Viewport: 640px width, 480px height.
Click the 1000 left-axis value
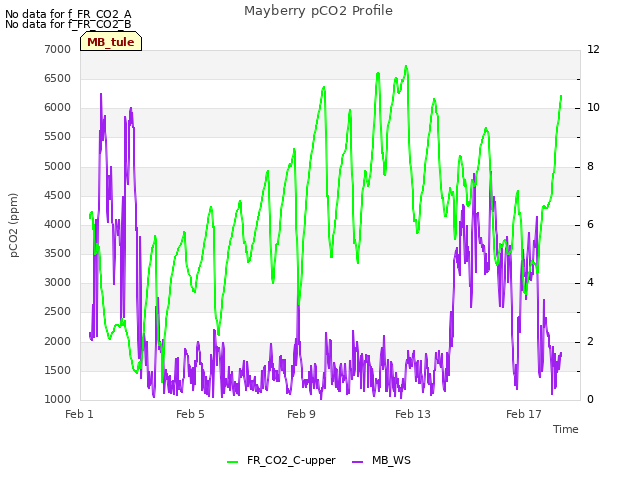click(58, 400)
